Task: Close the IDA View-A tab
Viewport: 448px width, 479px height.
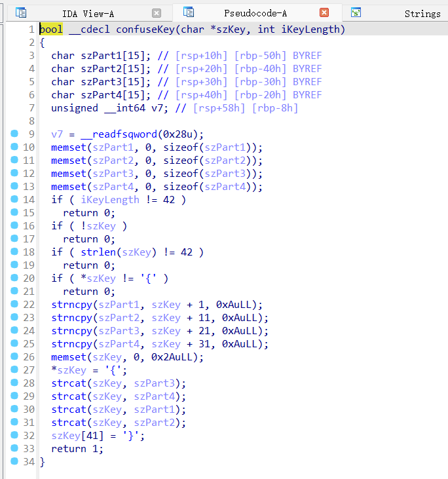Action: coord(157,13)
